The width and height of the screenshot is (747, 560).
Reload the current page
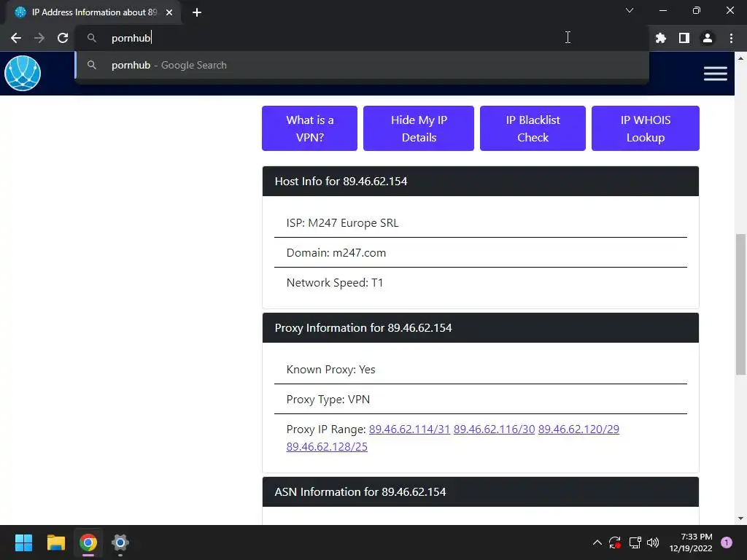click(x=63, y=38)
